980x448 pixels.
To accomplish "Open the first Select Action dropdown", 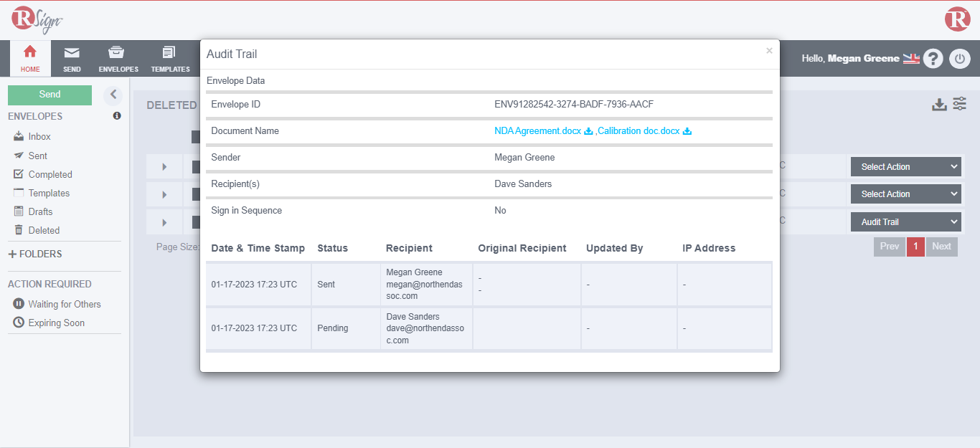I will pyautogui.click(x=905, y=167).
